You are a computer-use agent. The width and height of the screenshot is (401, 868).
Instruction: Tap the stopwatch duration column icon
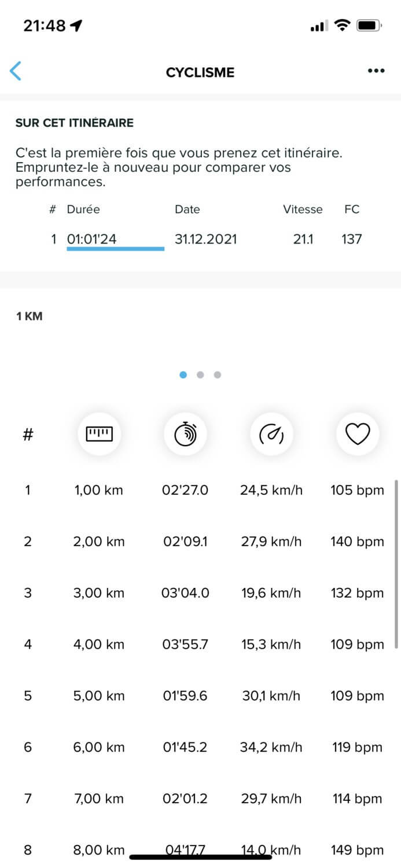click(186, 433)
